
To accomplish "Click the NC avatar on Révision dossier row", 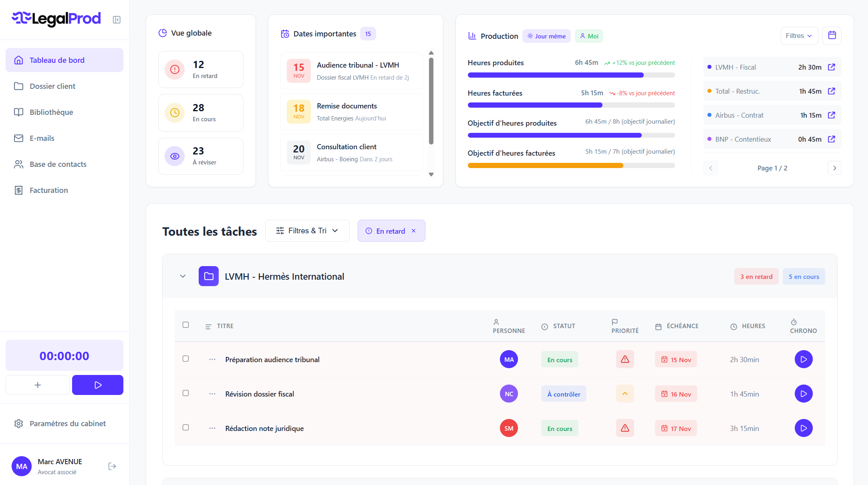I will click(x=509, y=394).
